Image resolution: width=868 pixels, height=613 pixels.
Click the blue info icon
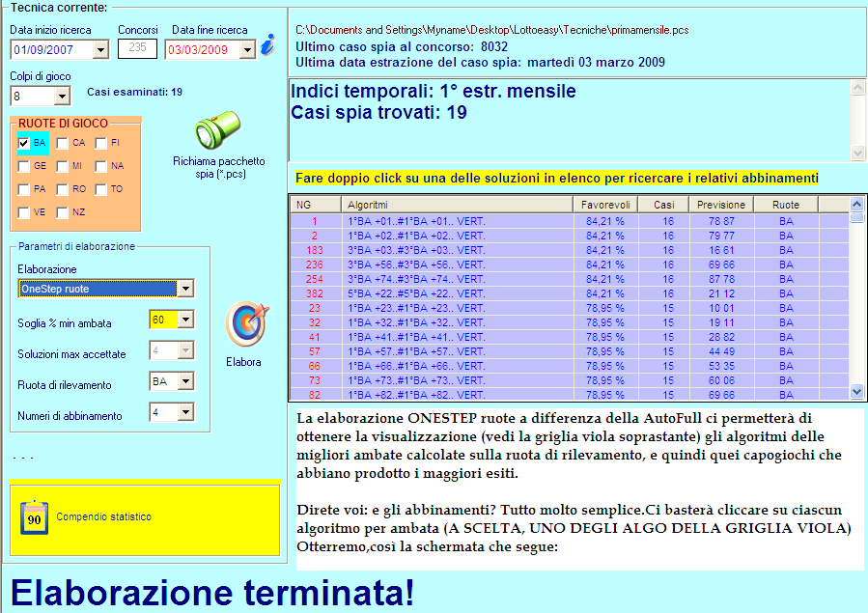click(x=268, y=44)
